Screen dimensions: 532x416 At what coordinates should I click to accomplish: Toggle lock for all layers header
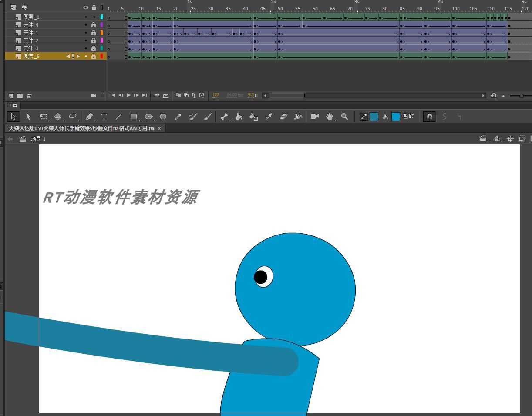point(94,7)
